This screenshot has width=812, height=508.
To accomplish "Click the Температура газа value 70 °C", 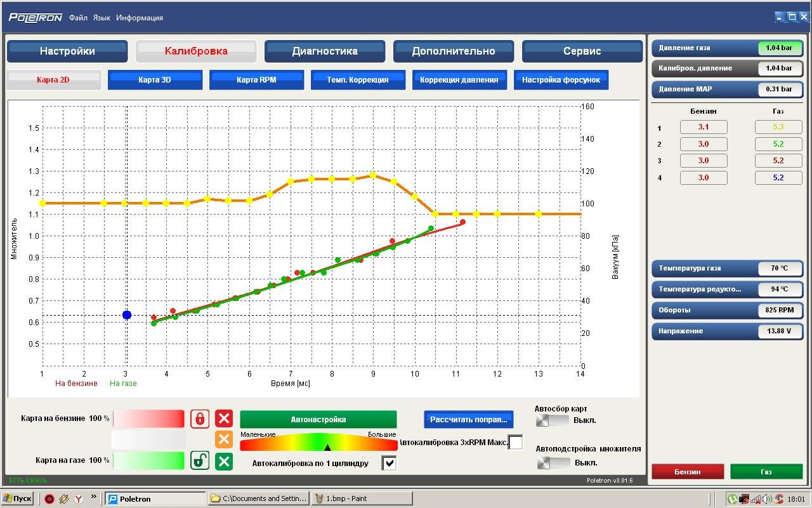I will point(779,269).
